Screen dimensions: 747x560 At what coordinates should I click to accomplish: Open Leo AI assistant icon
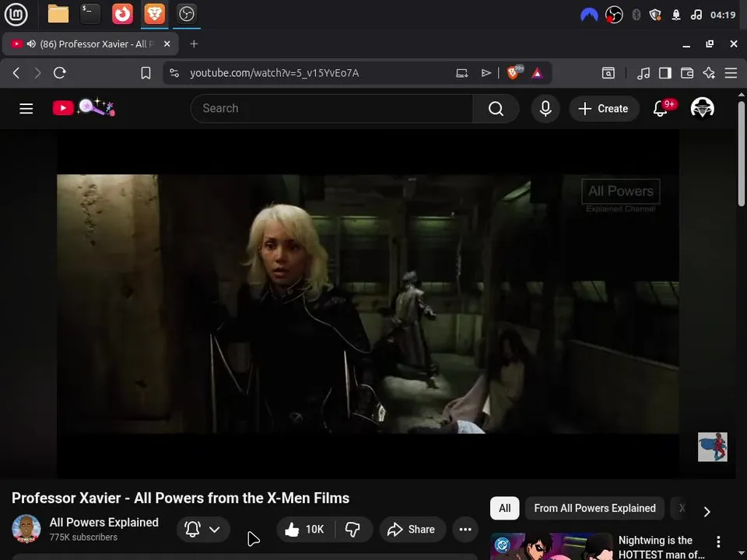tap(709, 73)
